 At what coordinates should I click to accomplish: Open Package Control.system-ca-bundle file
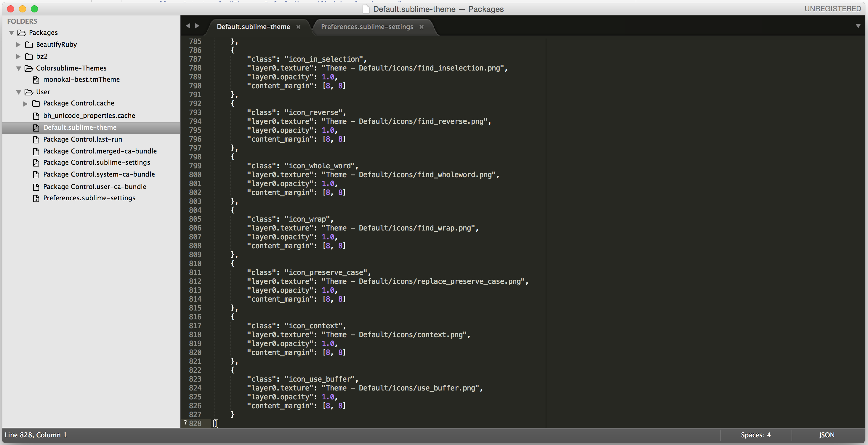point(99,174)
